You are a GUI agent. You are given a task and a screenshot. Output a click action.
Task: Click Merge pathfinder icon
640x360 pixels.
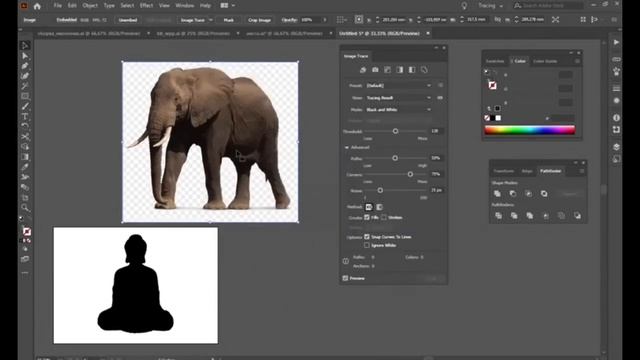click(529, 216)
